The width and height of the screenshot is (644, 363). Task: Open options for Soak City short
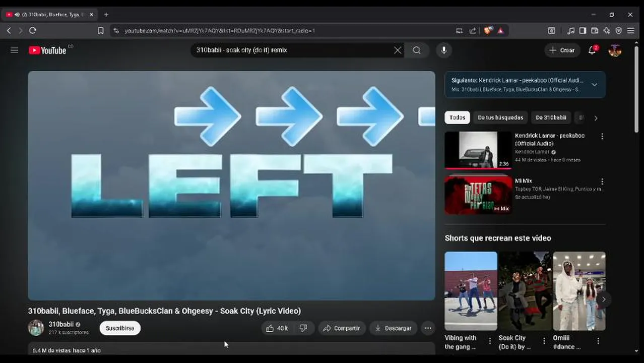click(x=544, y=341)
